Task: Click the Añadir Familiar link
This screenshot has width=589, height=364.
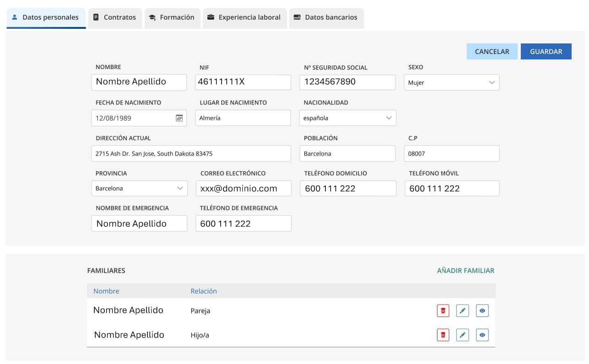Action: pyautogui.click(x=465, y=271)
